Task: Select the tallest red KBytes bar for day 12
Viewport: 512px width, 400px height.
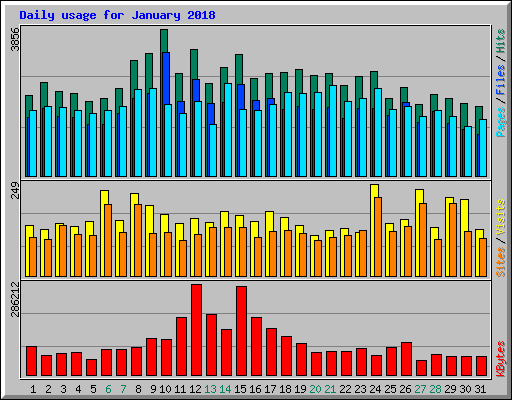Action: (196, 330)
